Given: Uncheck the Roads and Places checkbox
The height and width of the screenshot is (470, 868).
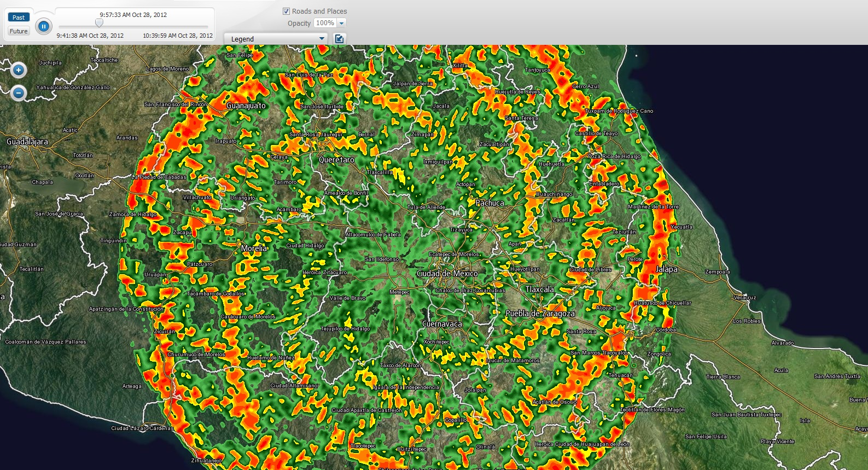Looking at the screenshot, I should click(286, 11).
